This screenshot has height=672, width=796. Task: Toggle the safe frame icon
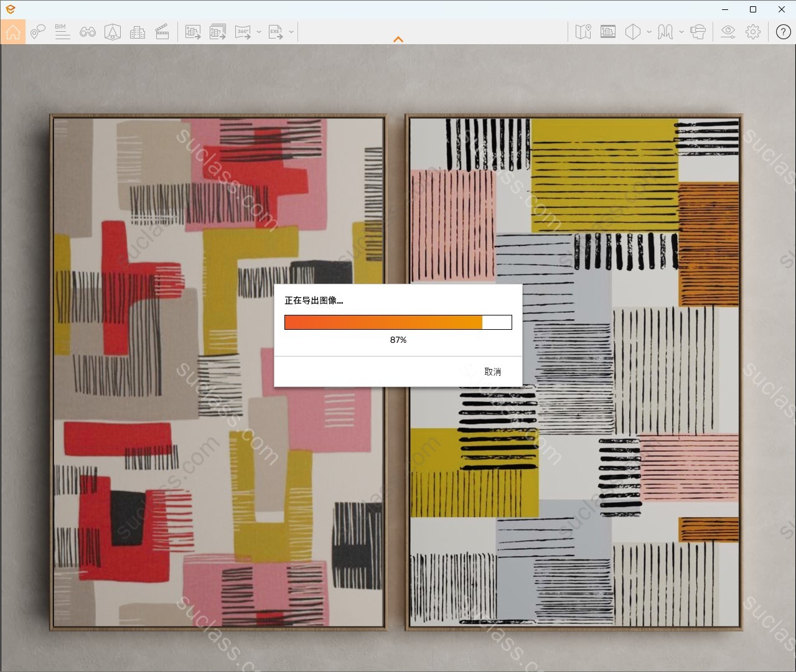point(608,32)
